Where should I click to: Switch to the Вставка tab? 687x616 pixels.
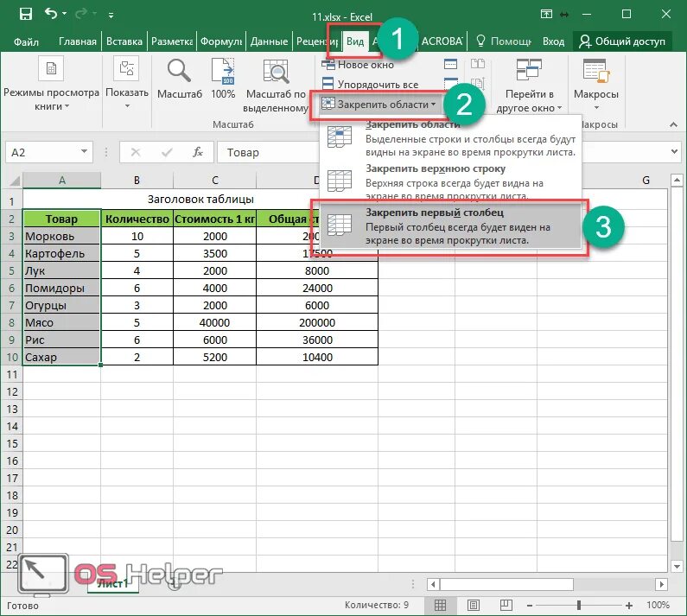pyautogui.click(x=124, y=41)
